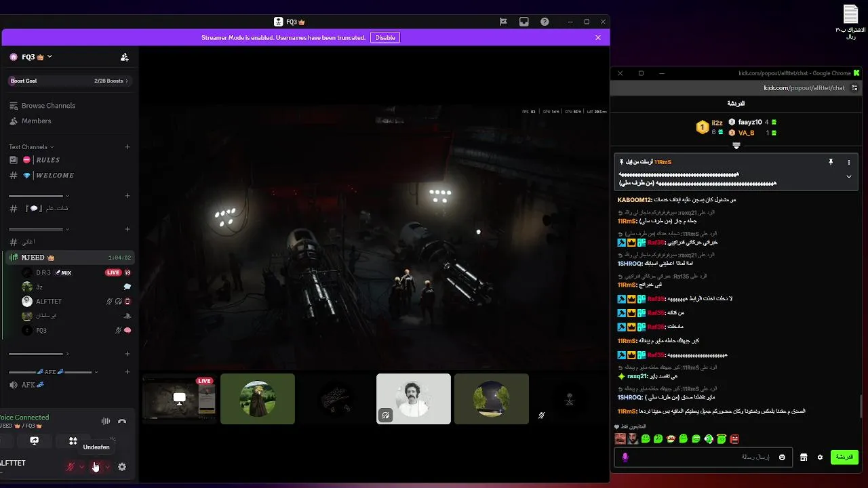Dismiss the Streamer Mode banner
Screen dimensions: 868x488
pyautogui.click(x=598, y=38)
